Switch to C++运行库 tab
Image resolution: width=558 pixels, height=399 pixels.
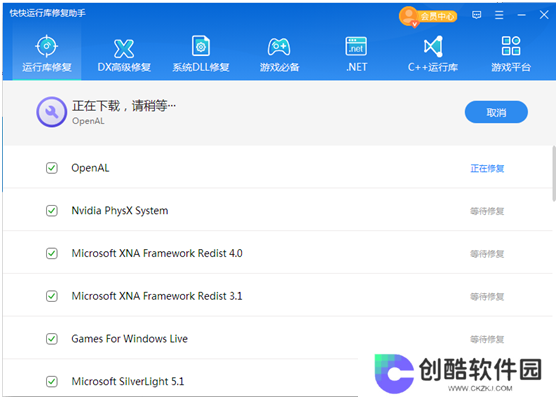point(433,54)
